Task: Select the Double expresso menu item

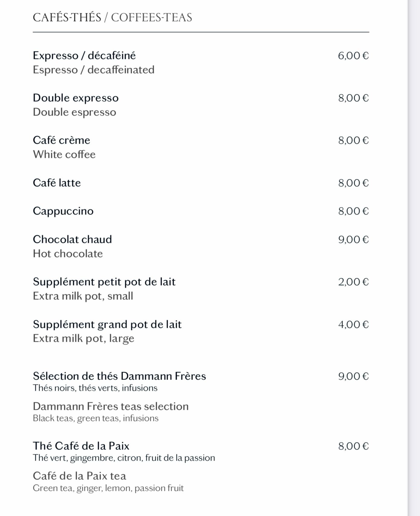Action: point(76,98)
